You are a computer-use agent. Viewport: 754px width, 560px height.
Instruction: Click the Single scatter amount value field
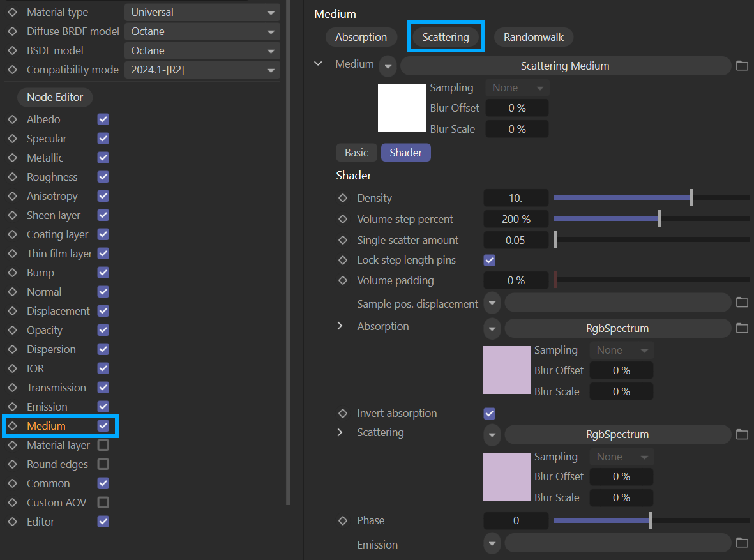click(x=515, y=240)
